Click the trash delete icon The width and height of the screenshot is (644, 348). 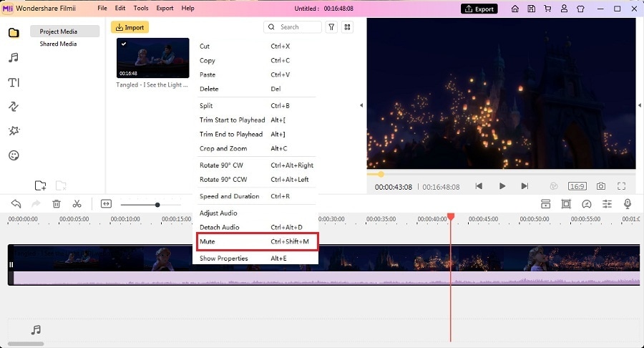point(57,204)
